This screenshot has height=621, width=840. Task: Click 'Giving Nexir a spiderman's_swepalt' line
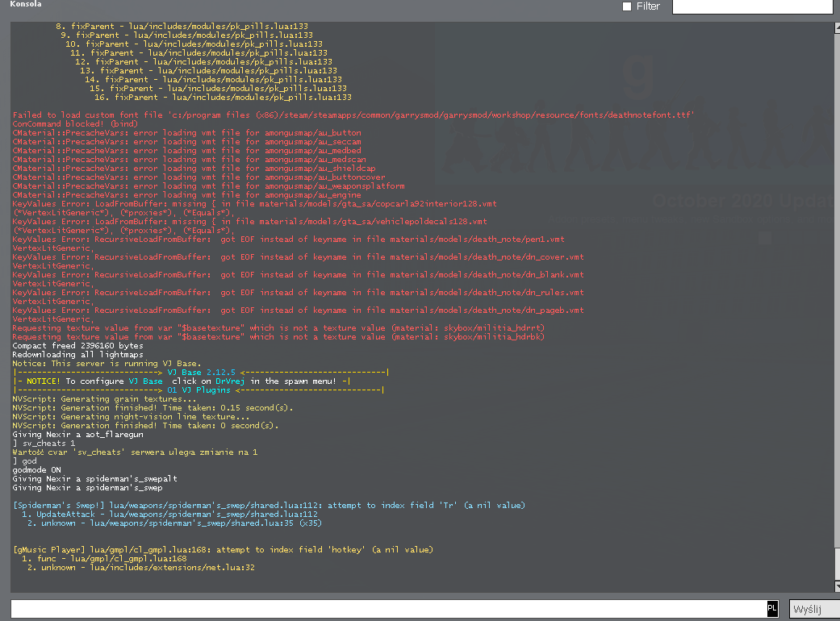click(x=95, y=478)
